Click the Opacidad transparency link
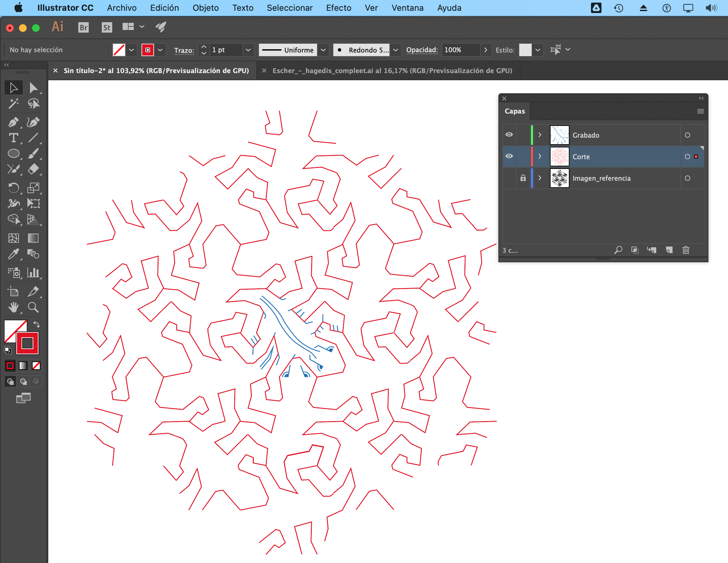This screenshot has height=563, width=728. point(422,50)
